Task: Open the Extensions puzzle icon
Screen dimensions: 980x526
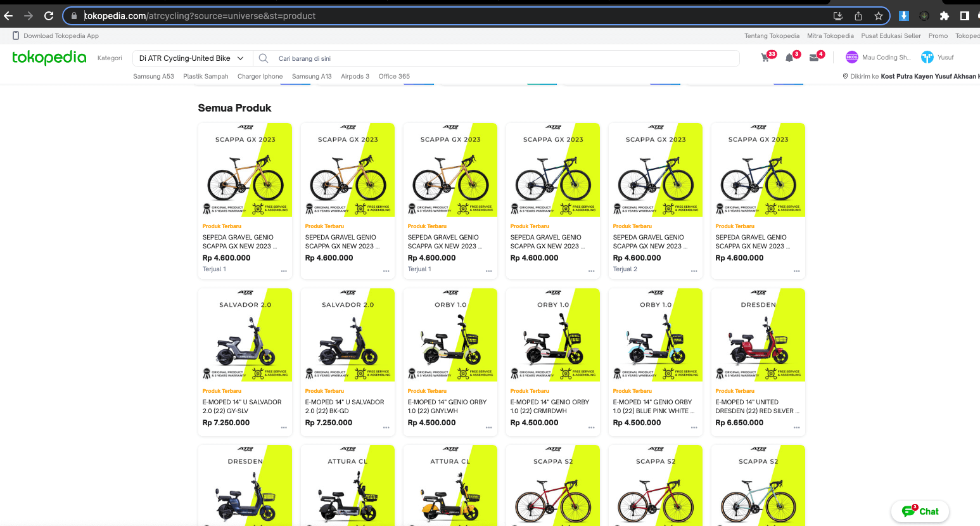Action: (944, 16)
